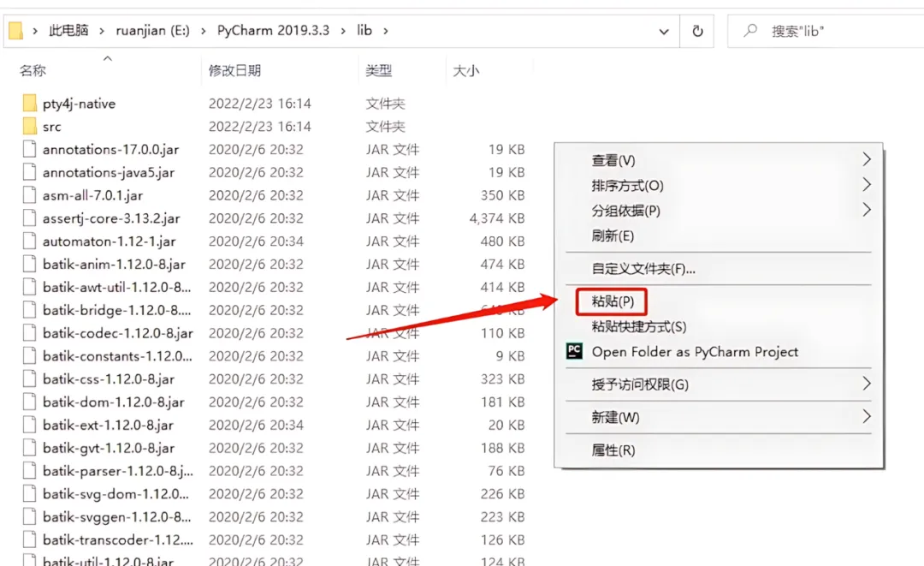Click 4,374 KB size cell
The width and height of the screenshot is (924, 566).
[x=497, y=218]
